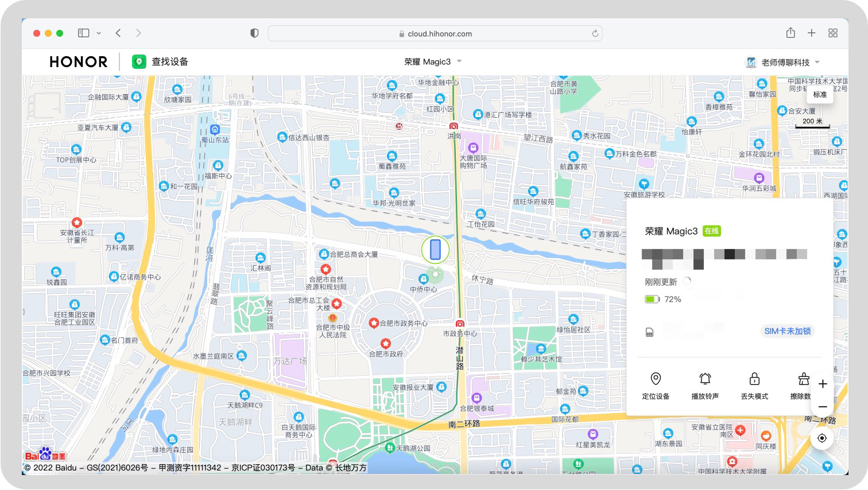Click the 天鹅湖公园 park marker
The image size is (868, 490).
click(390, 448)
